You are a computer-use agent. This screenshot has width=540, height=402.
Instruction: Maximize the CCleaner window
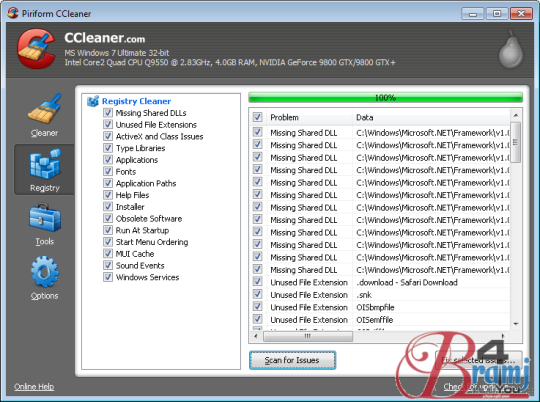click(x=497, y=14)
